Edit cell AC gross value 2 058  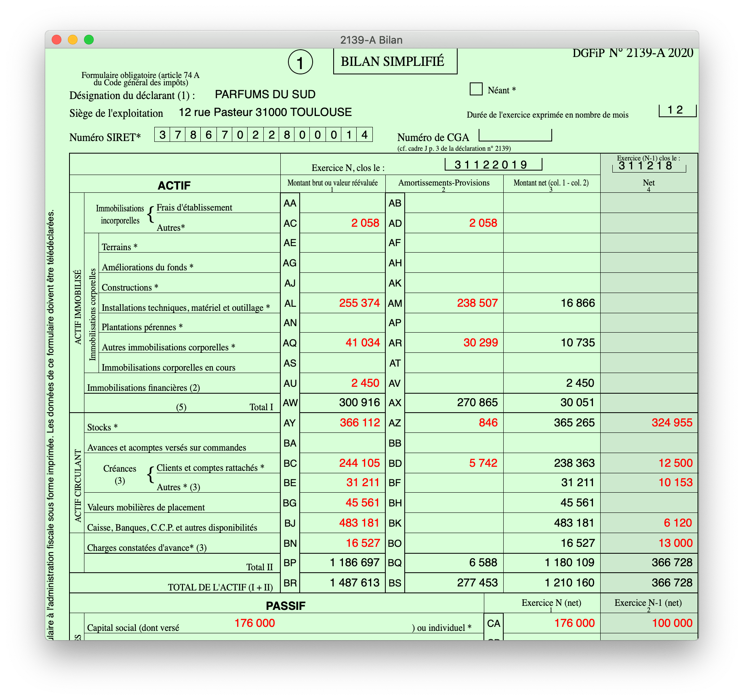pyautogui.click(x=343, y=223)
